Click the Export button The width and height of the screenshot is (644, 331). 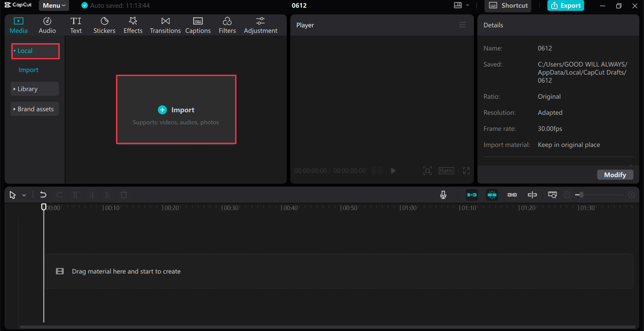pyautogui.click(x=566, y=6)
